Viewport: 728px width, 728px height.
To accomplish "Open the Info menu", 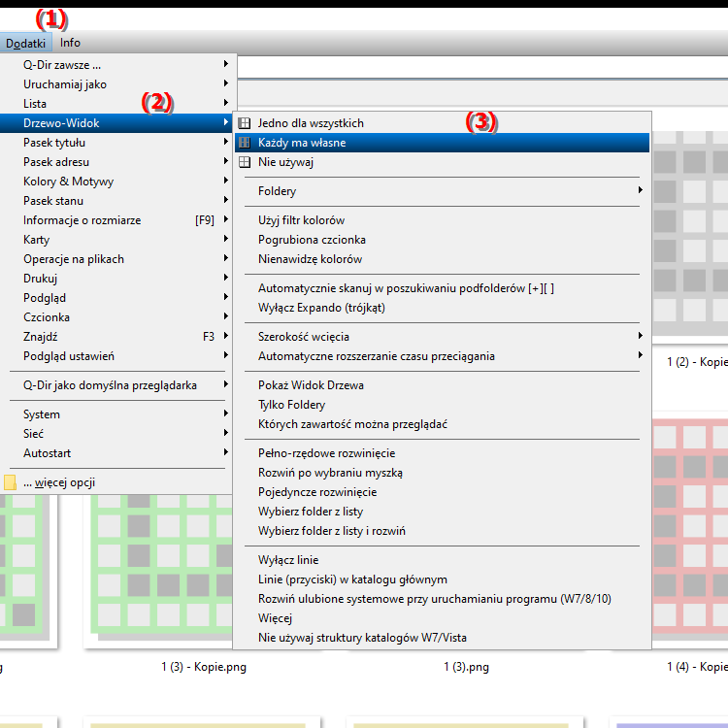I will click(70, 43).
